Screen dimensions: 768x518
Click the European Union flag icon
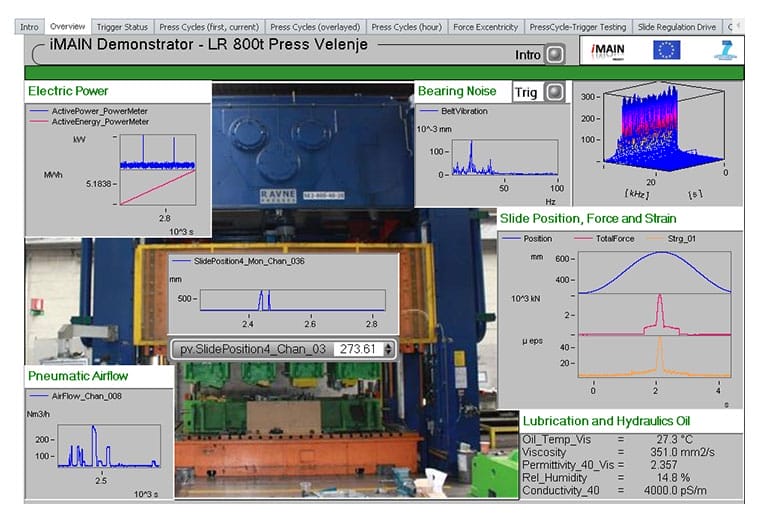(x=667, y=51)
